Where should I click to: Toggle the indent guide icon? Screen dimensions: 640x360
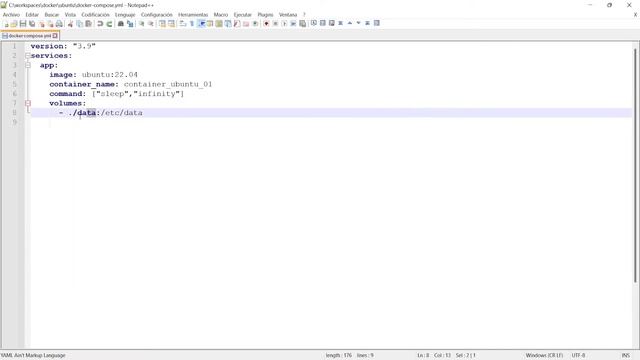(x=201, y=24)
